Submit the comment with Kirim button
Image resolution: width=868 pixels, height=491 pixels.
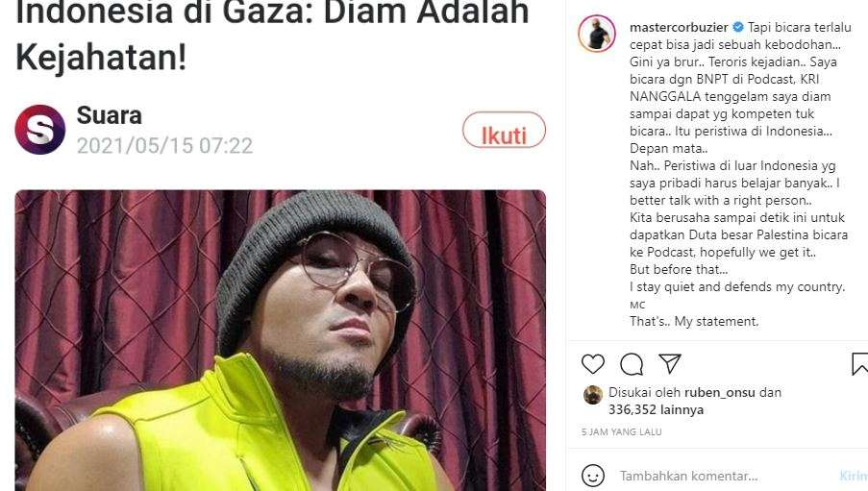[854, 476]
